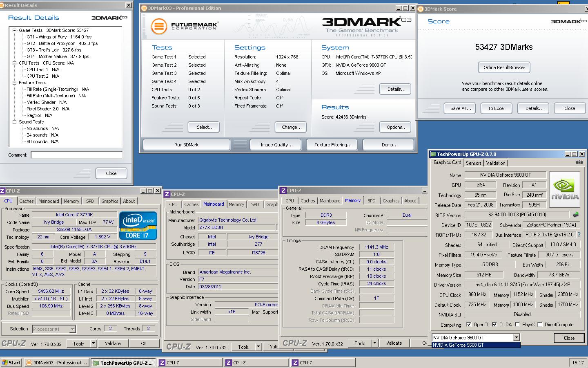Screen dimensions: 588x368
Task: Click the Futuremark orange logo icon
Action: click(159, 27)
